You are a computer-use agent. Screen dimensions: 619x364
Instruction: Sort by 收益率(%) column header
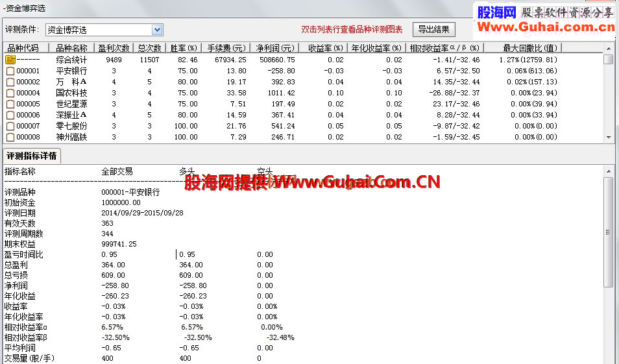click(x=323, y=48)
